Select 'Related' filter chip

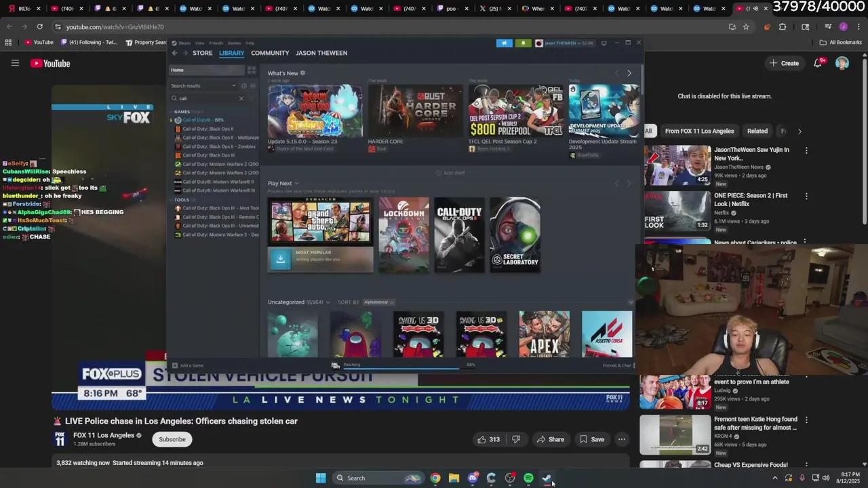tap(757, 131)
